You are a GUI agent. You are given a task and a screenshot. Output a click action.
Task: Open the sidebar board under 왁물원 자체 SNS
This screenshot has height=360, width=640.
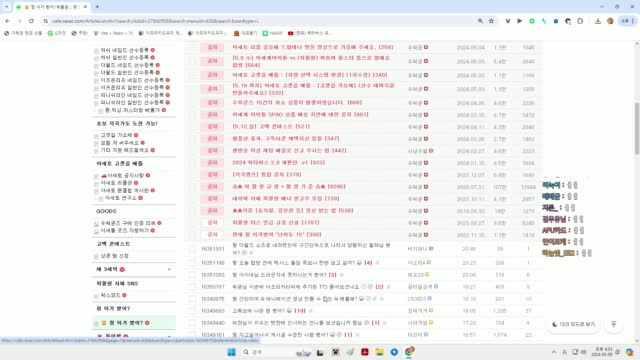(x=111, y=295)
